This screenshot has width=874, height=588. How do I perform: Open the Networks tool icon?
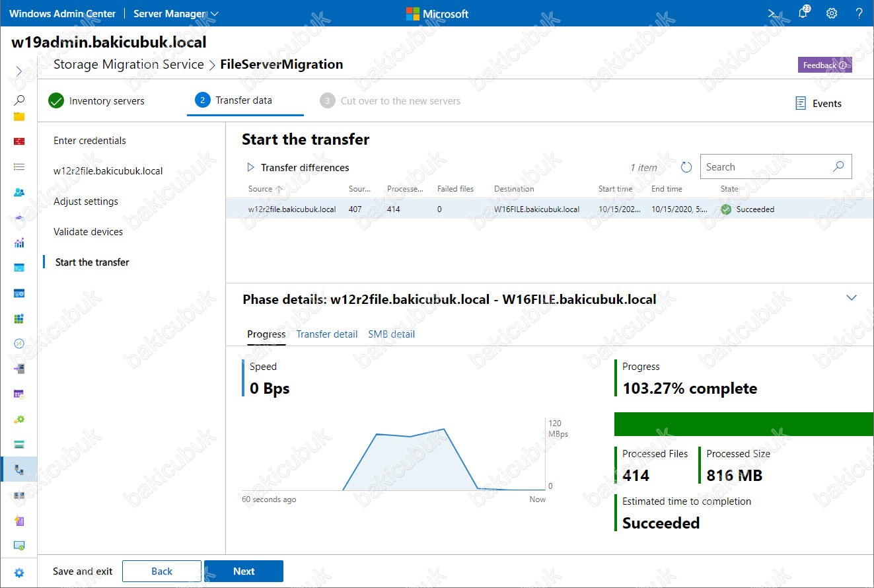pos(19,217)
